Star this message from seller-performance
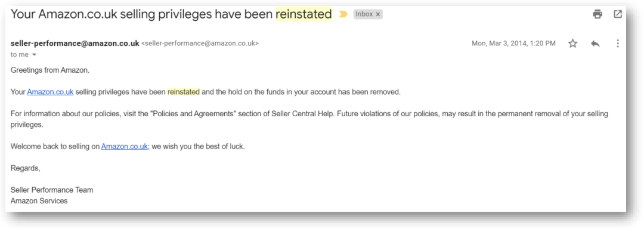This screenshot has height=229, width=644. [x=573, y=44]
